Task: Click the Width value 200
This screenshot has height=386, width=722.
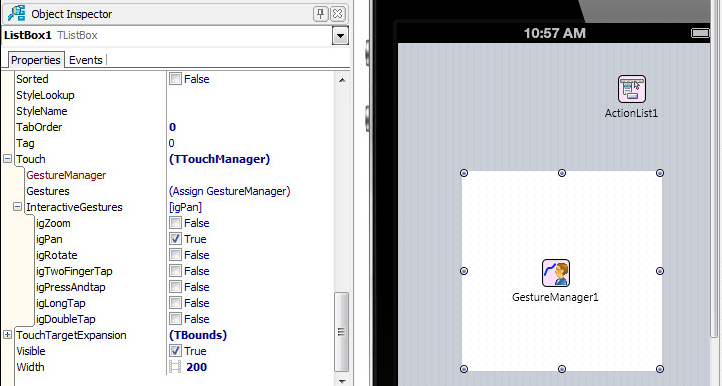Action: tap(197, 367)
